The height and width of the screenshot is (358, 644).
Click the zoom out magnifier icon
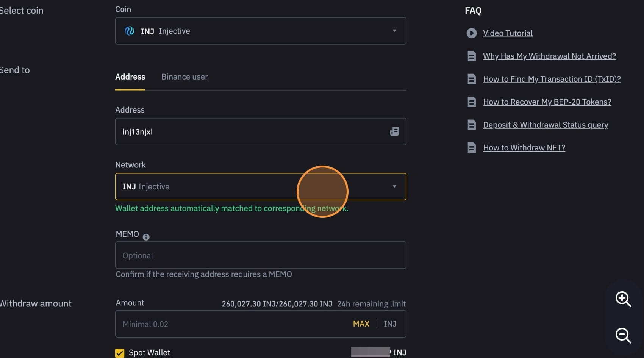[623, 335]
